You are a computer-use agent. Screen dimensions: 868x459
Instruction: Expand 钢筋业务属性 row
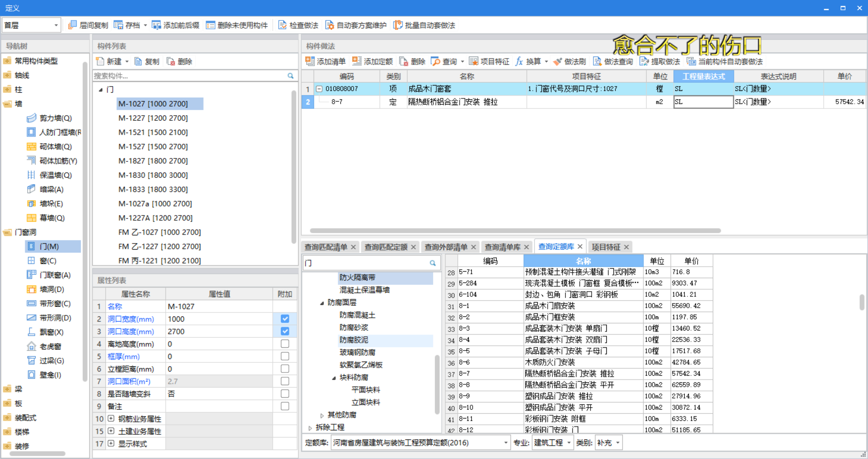111,419
